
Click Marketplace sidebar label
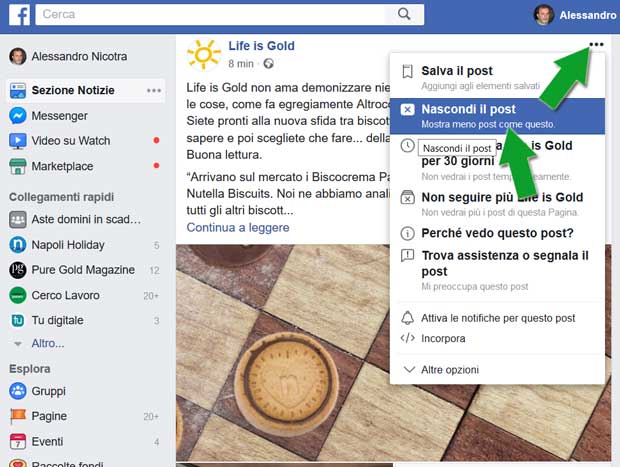tap(62, 166)
